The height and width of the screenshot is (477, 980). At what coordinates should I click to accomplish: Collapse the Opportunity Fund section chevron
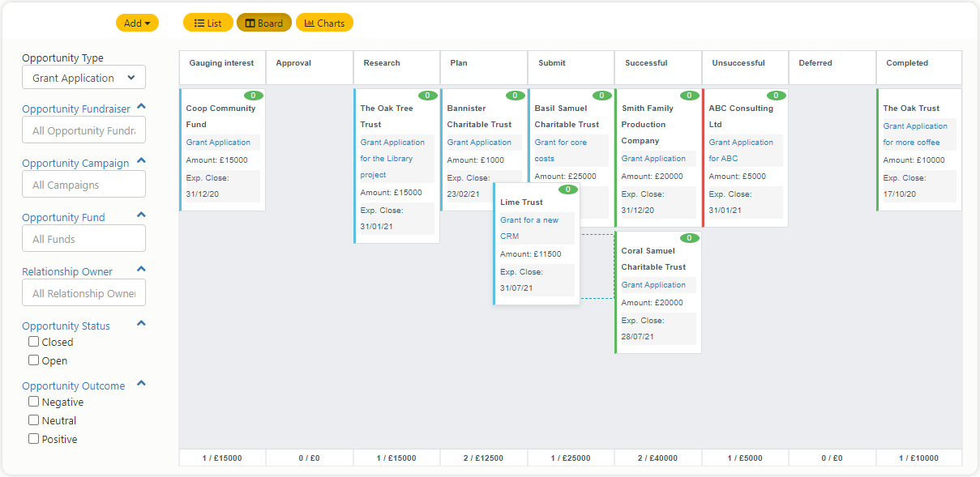[142, 215]
